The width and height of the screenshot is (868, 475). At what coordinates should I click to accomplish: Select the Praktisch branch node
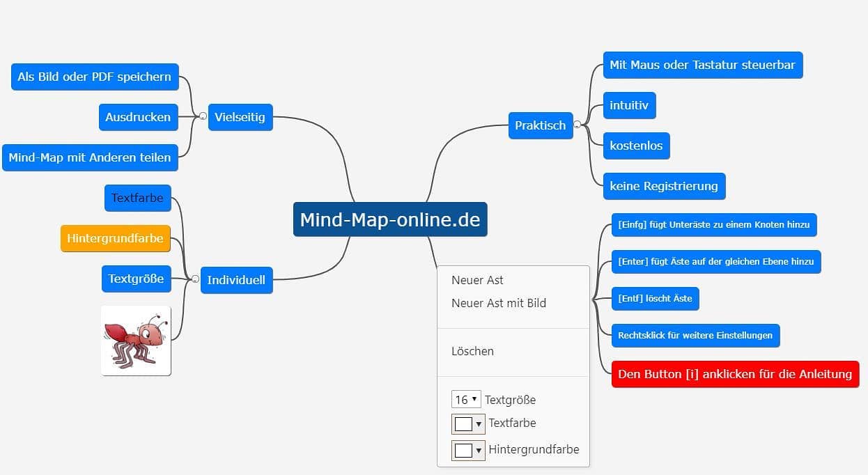click(x=540, y=125)
